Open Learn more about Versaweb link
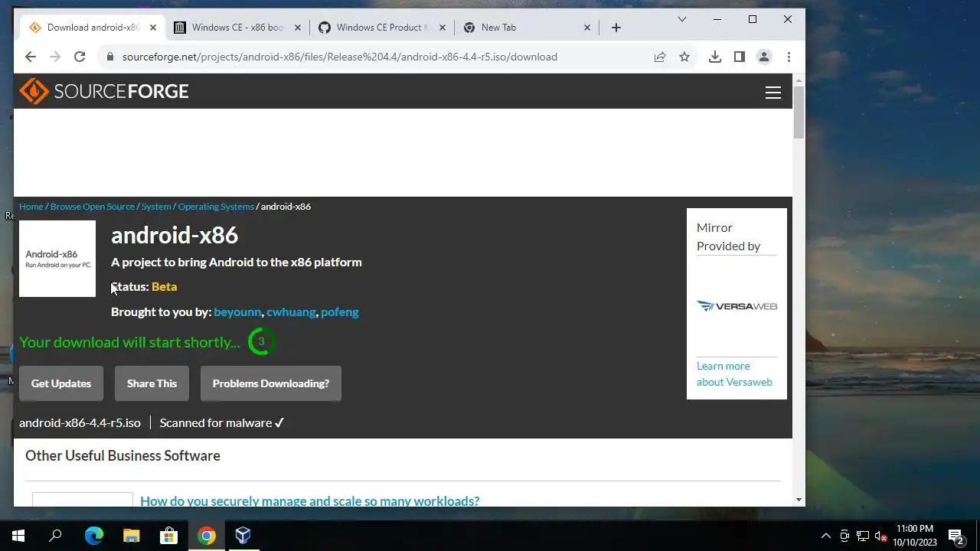This screenshot has width=980, height=551. 734,373
